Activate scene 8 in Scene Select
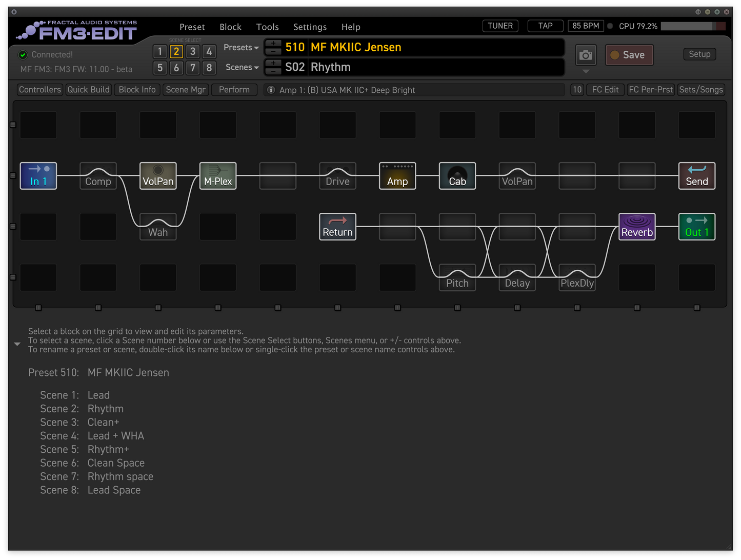This screenshot has height=560, width=741. (209, 68)
